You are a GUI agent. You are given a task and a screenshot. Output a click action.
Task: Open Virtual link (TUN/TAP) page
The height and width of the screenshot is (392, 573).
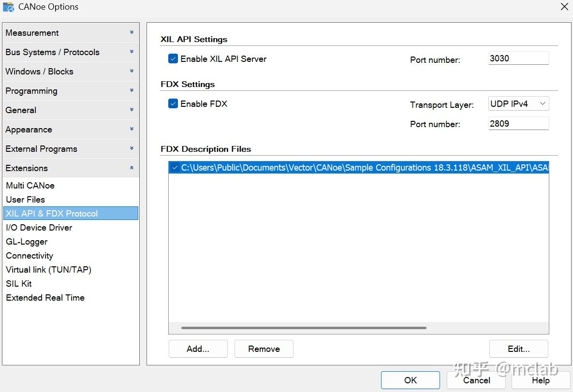coord(49,270)
